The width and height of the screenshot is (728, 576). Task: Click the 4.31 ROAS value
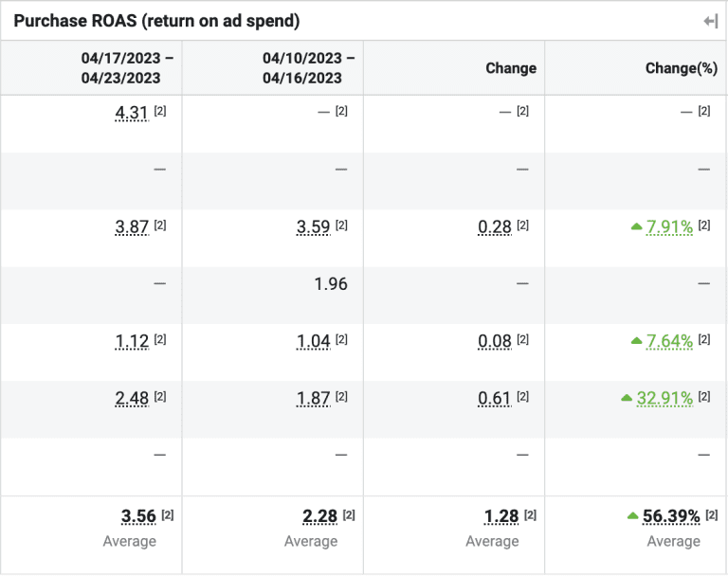click(131, 113)
